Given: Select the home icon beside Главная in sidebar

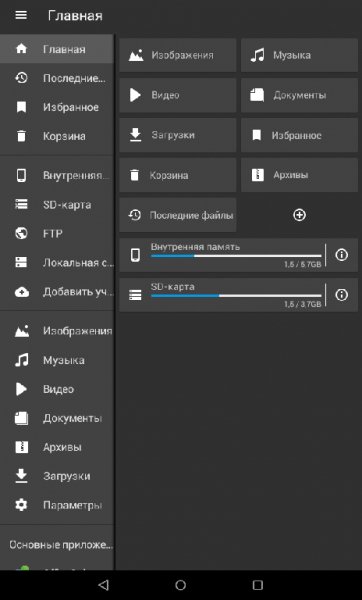Looking at the screenshot, I should [x=21, y=49].
